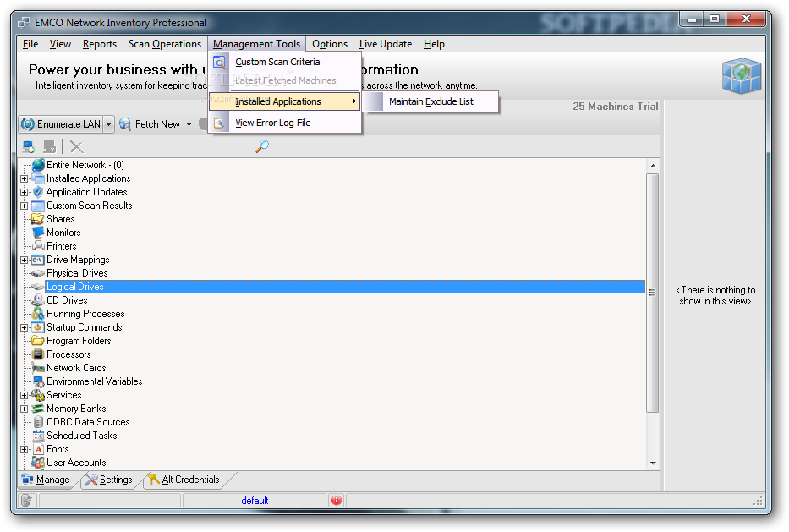Click the vertical scrollbar thumb
Screen dimensions: 789x532
(653, 293)
